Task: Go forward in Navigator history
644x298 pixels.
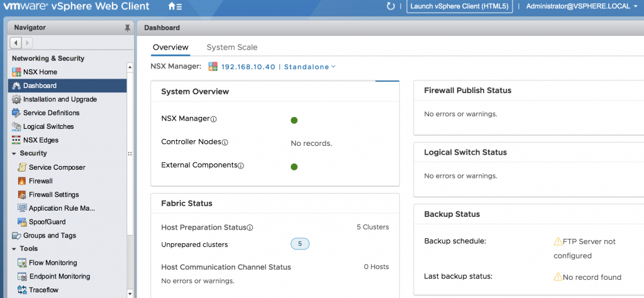Action: [x=27, y=42]
